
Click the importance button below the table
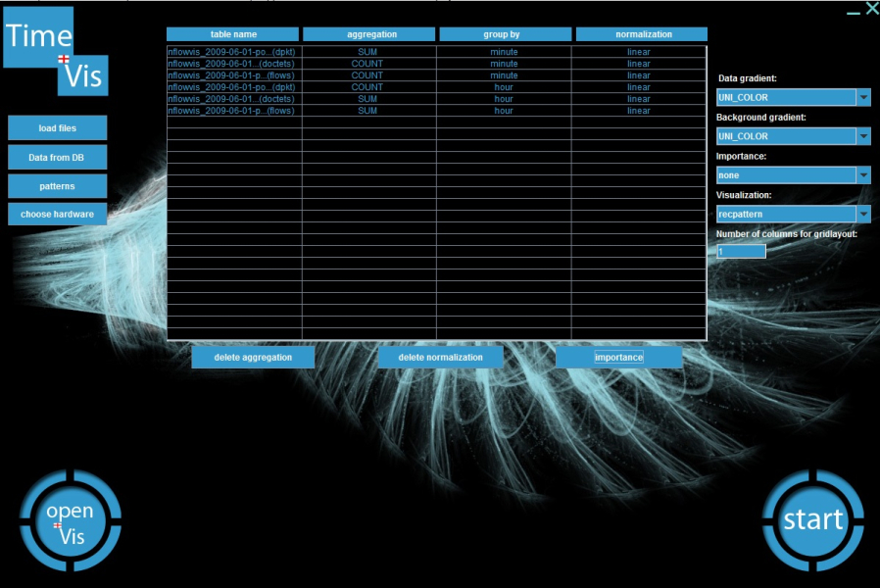point(618,358)
